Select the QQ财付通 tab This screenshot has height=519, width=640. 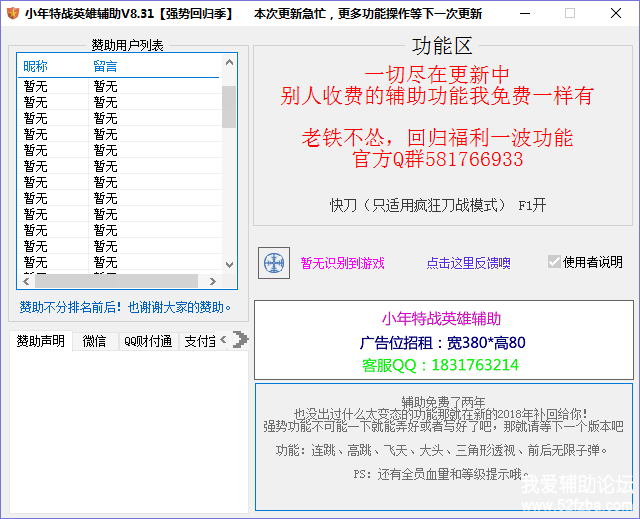[148, 341]
